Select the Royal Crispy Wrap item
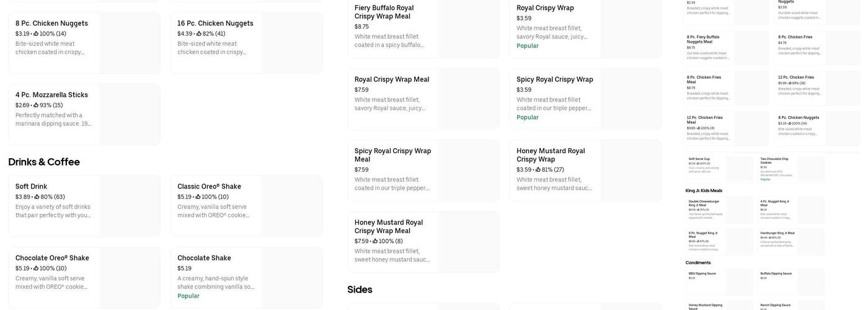This screenshot has height=310, width=868. coord(552,25)
